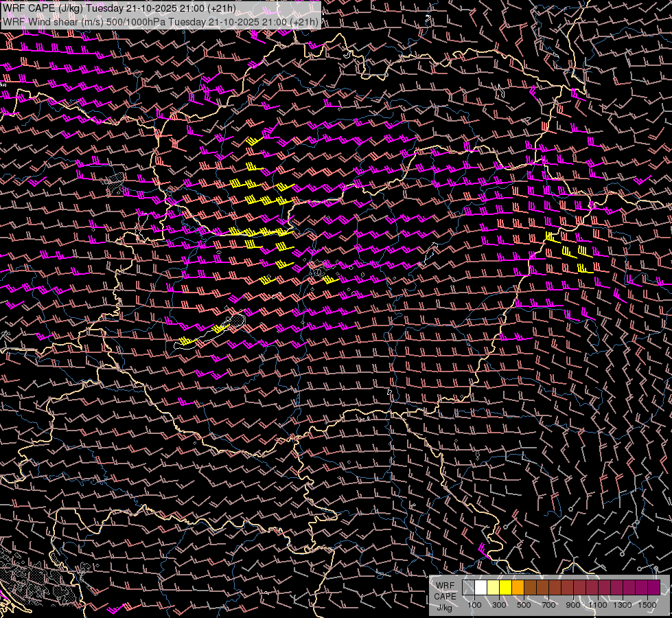Screen dimensions: 672x618
Task: Click the 1100 legend value label
Action: point(598,605)
